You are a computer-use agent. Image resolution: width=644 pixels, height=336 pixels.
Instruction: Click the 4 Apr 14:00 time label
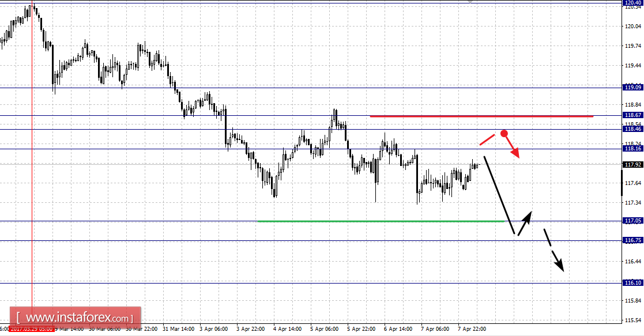tap(288, 329)
